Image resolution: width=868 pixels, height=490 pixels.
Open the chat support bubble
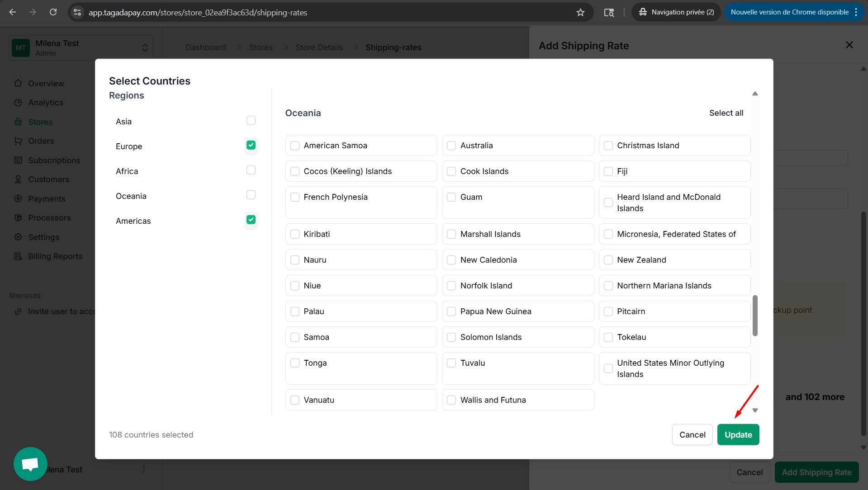pos(30,464)
